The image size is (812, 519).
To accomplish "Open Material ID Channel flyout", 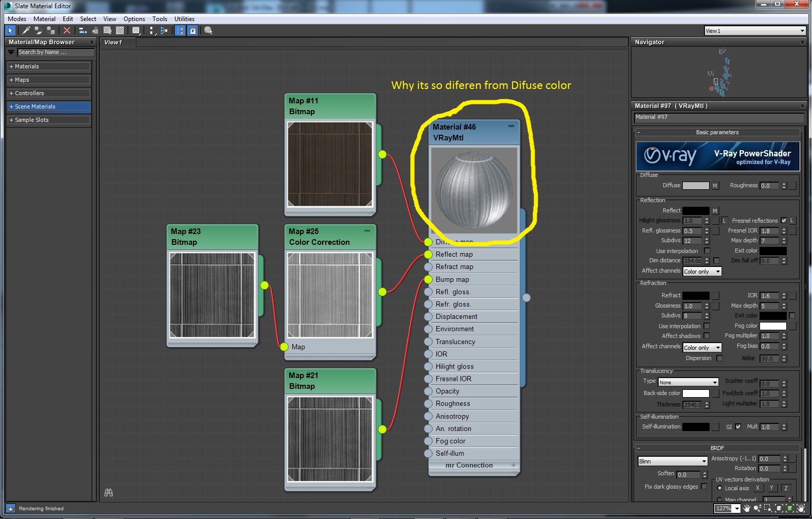I will [136, 31].
